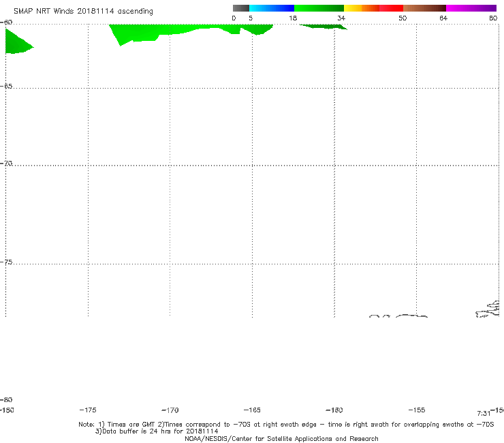Click the '-65' latitude label
The height and width of the screenshot is (443, 504).
pos(6,87)
